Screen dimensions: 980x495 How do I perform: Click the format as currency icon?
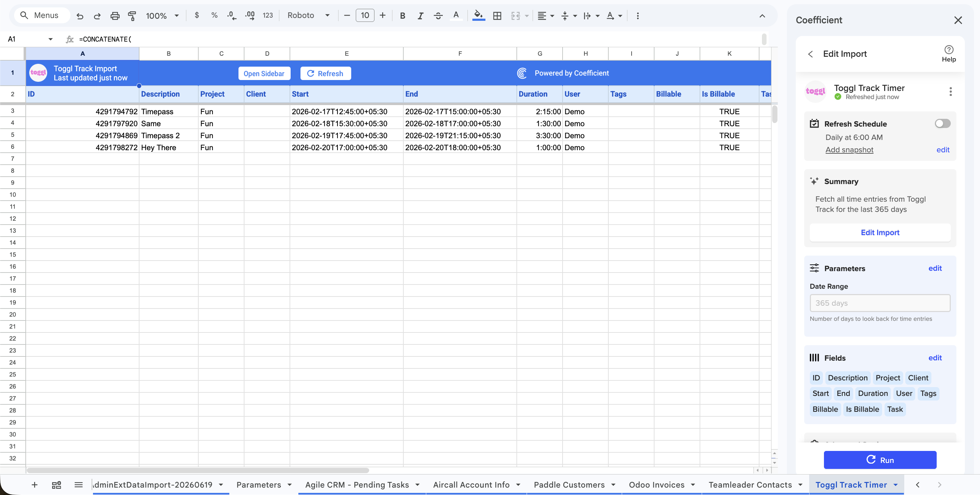tap(197, 15)
